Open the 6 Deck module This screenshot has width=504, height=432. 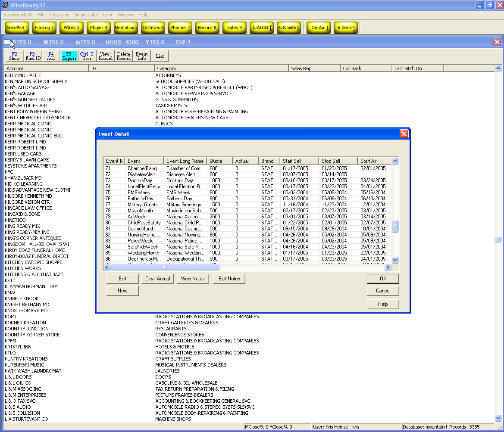click(346, 28)
